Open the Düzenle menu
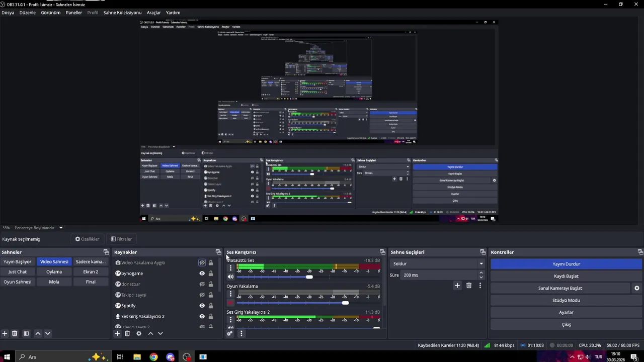Viewport: 644px width, 362px height. (x=28, y=13)
